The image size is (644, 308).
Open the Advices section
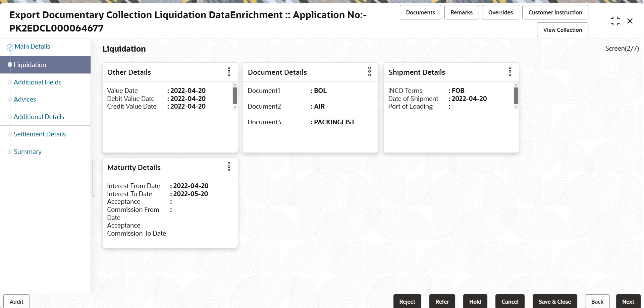point(25,99)
